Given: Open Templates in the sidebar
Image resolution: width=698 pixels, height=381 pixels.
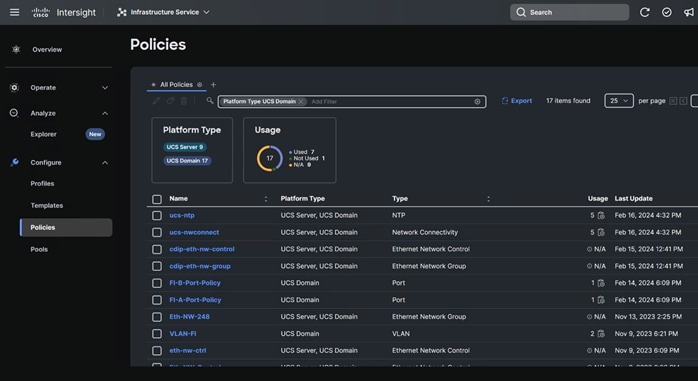Looking at the screenshot, I should click(x=47, y=206).
